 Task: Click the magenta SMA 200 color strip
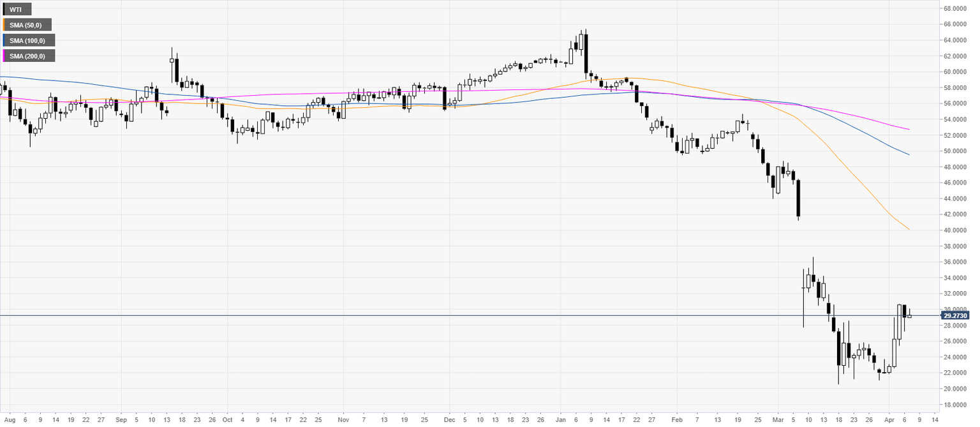point(4,56)
